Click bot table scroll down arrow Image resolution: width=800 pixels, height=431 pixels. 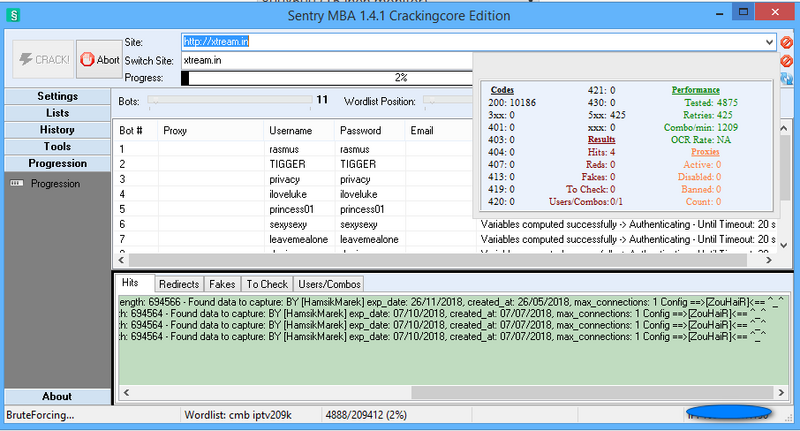tap(784, 245)
